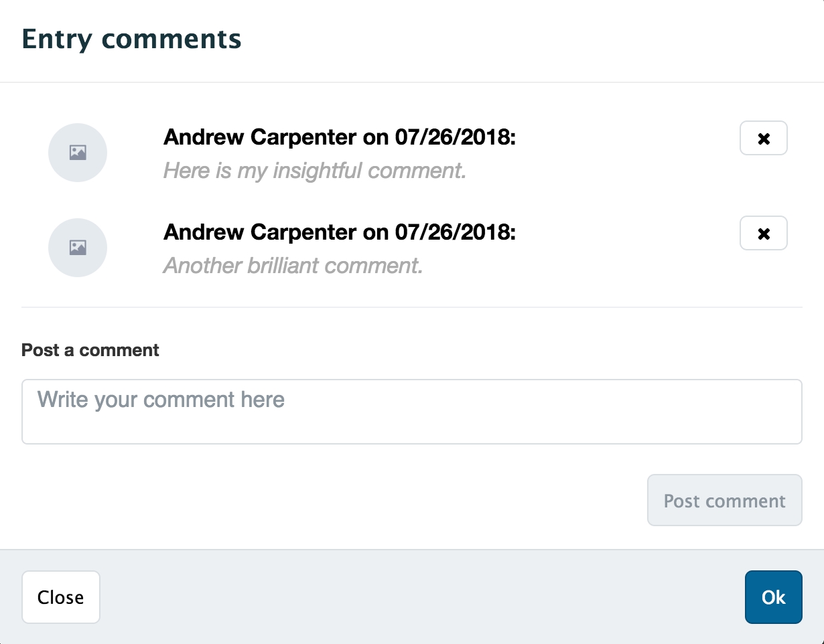Click the 07/26/2018 date on first comment

(453, 137)
